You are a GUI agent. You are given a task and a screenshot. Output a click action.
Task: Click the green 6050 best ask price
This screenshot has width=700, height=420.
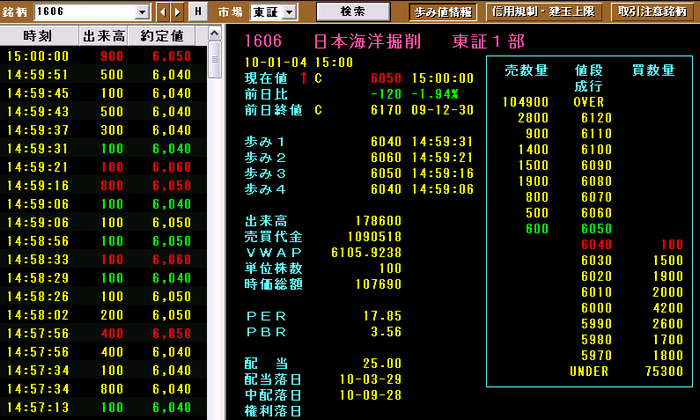coord(596,229)
